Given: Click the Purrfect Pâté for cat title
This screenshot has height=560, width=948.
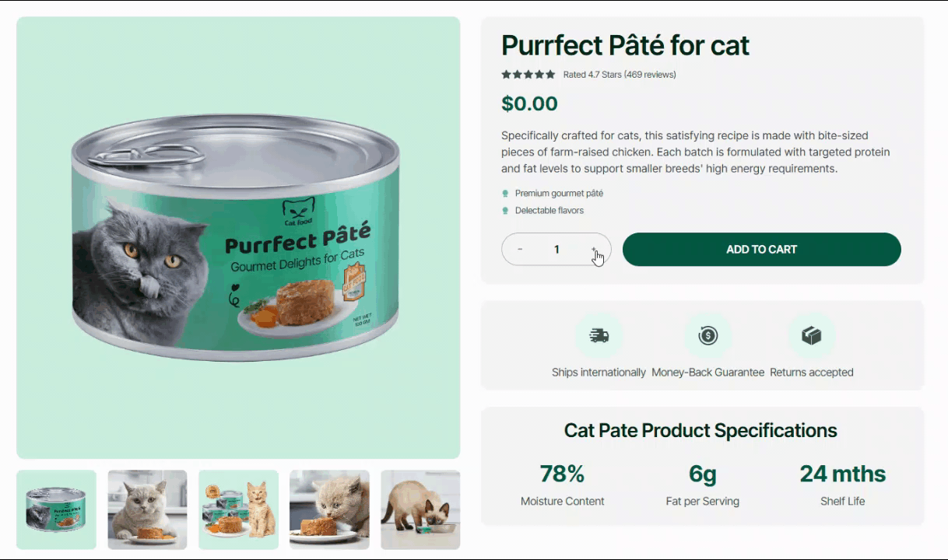Looking at the screenshot, I should (625, 45).
